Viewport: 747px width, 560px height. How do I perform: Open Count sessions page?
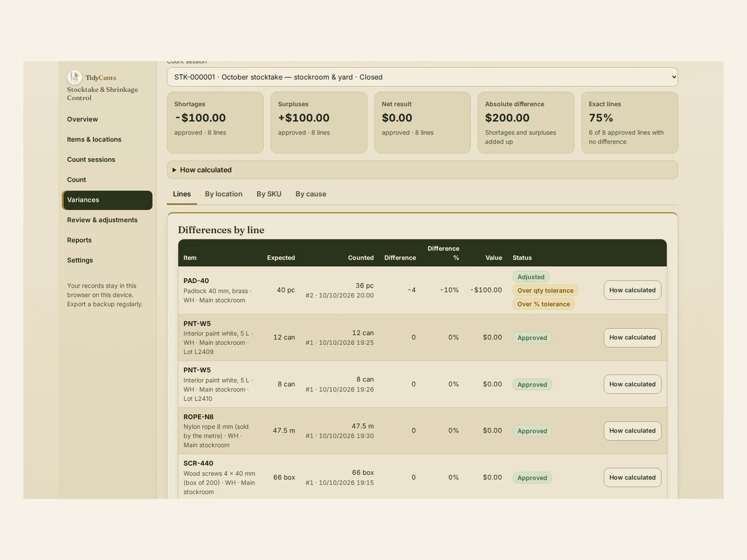click(x=107, y=160)
